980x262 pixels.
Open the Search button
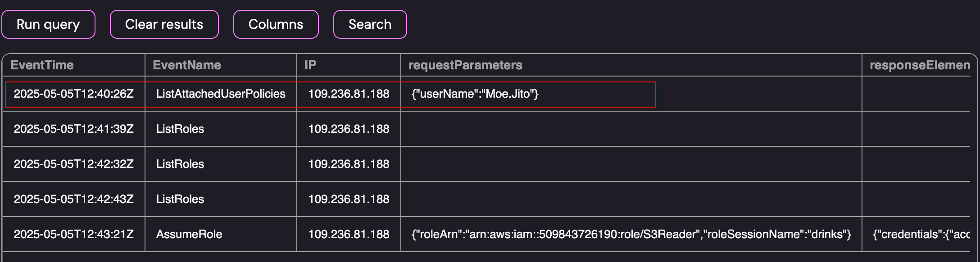(x=370, y=24)
